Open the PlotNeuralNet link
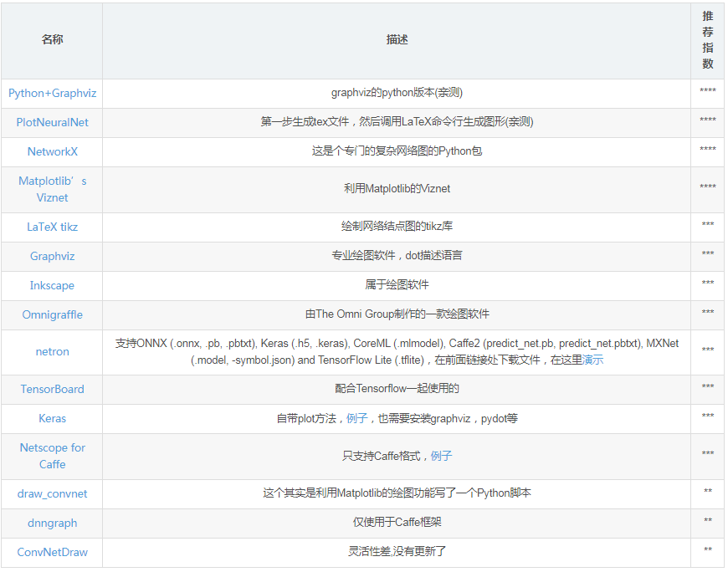728x572 pixels. pos(52,122)
